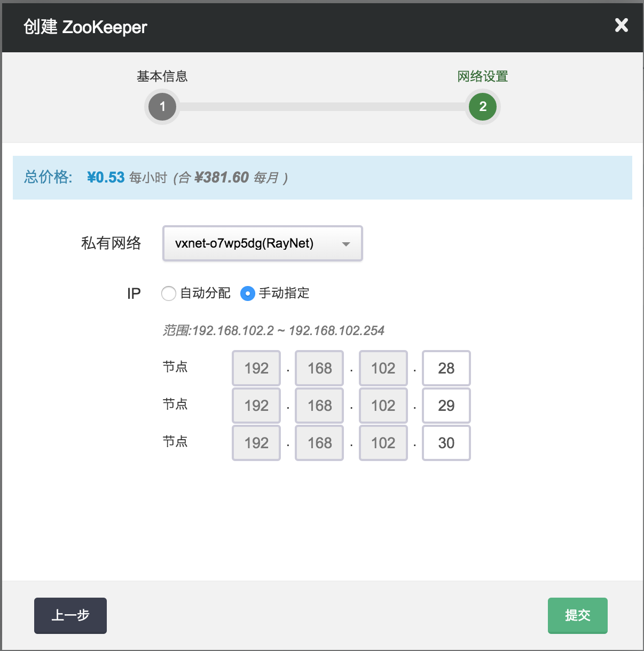Viewport: 644px width, 651px height.
Task: Close the 创建 ZooKeeper dialog
Action: tap(621, 25)
